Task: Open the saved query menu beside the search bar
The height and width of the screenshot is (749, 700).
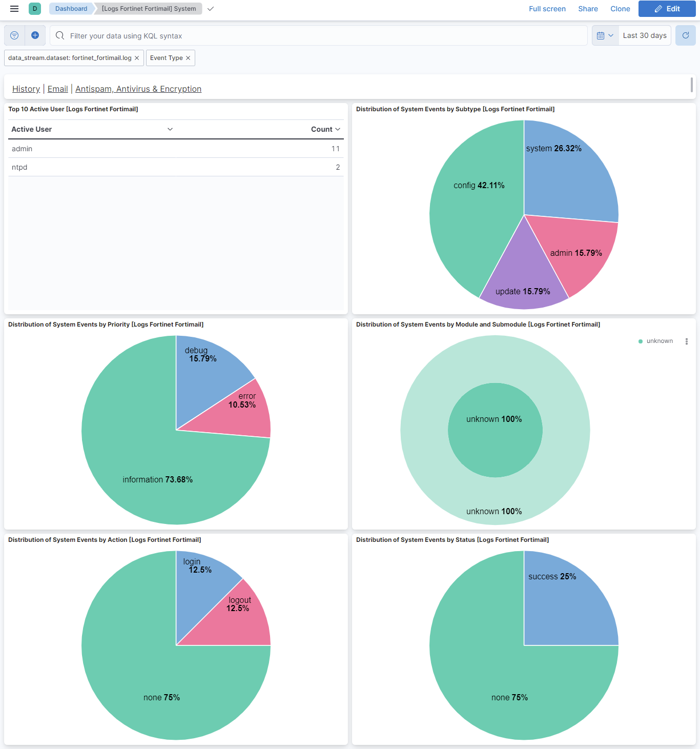Action: click(14, 35)
